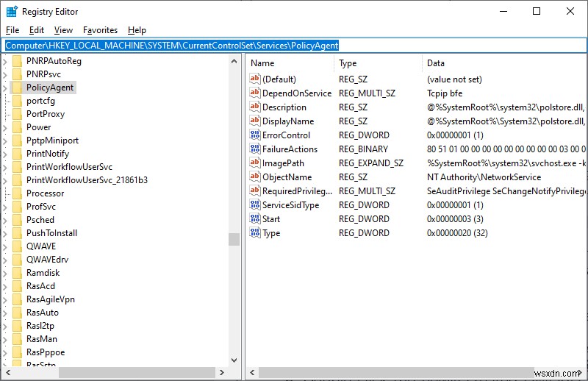Click the Start DWORD value icon

pos(255,218)
